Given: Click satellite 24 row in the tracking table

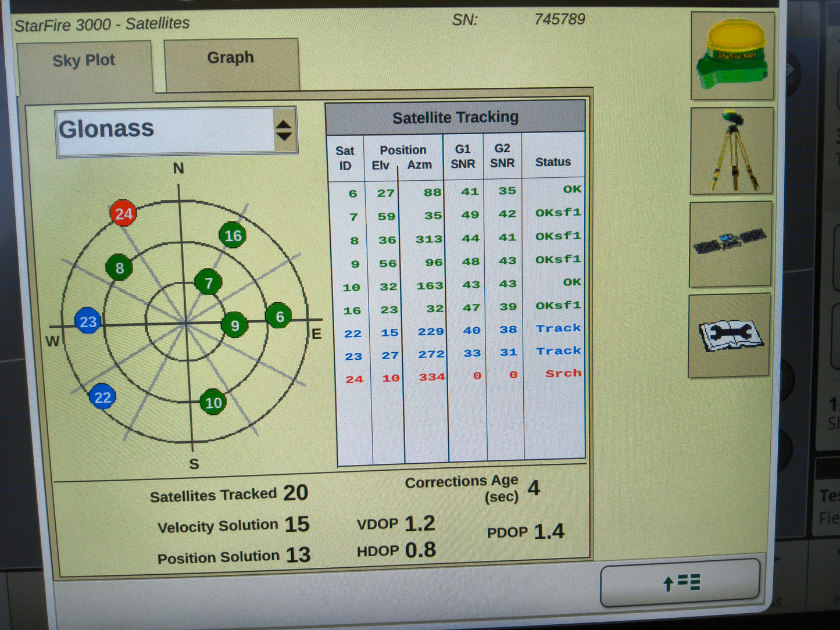Looking at the screenshot, I should click(459, 377).
